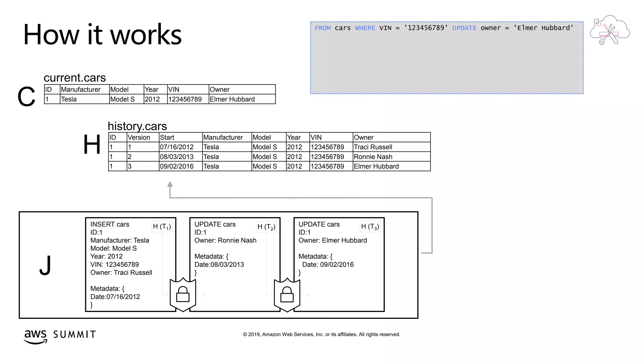Select the Traci Russell owner cell
The image size is (644, 362).
coord(373,147)
